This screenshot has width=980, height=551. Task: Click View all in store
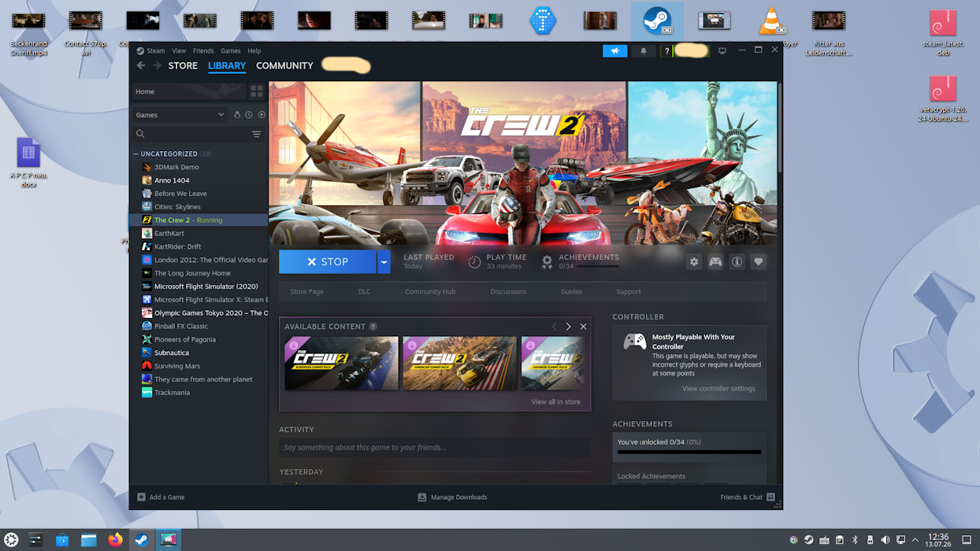point(555,401)
